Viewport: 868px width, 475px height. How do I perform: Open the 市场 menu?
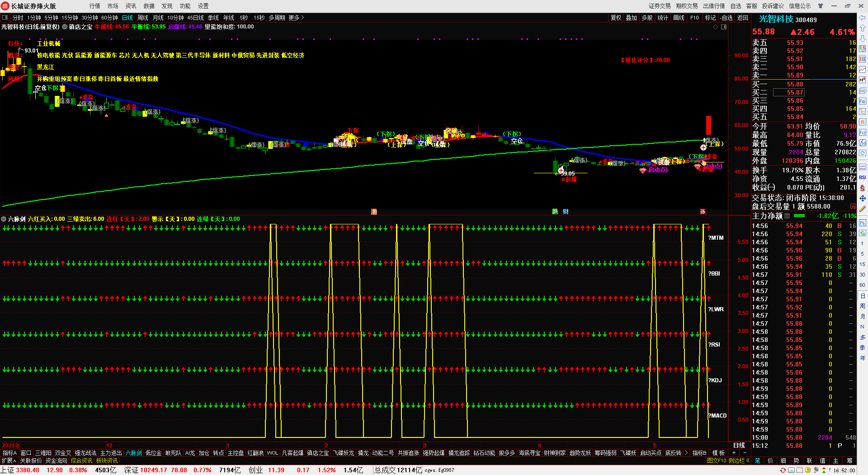click(113, 6)
